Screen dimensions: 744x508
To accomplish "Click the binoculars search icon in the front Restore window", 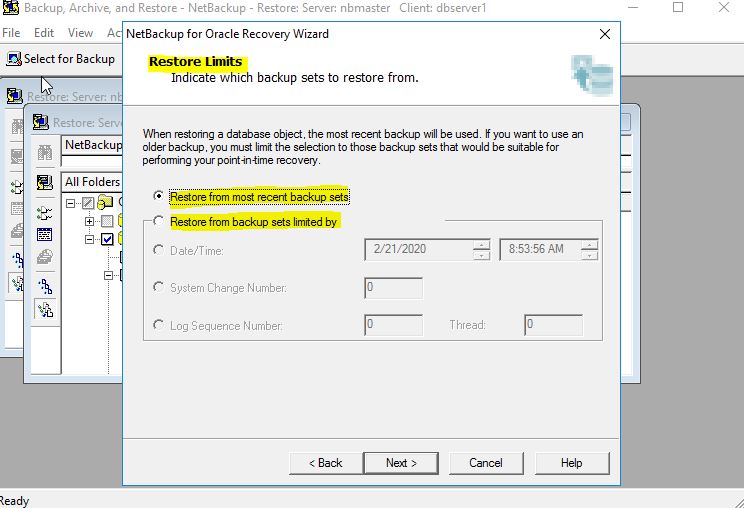I will [45, 153].
